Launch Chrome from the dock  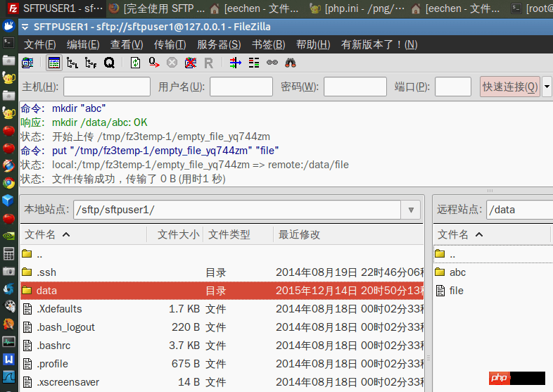(8, 183)
